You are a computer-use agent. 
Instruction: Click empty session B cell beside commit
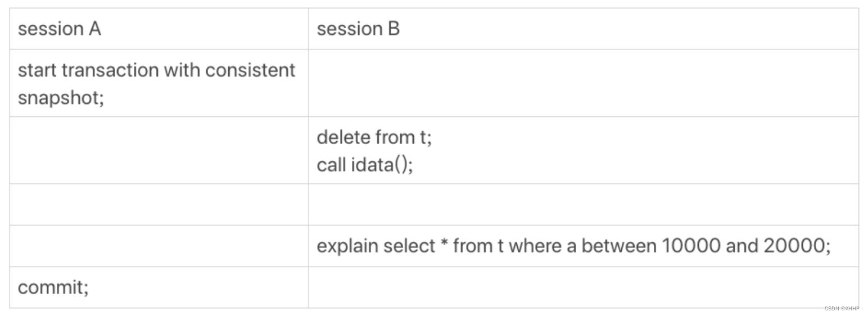coord(583,287)
